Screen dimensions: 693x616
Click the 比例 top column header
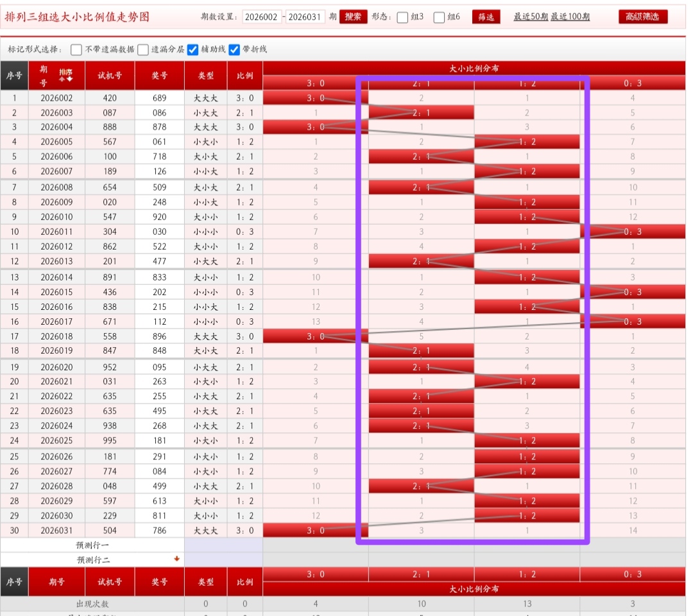(x=245, y=76)
